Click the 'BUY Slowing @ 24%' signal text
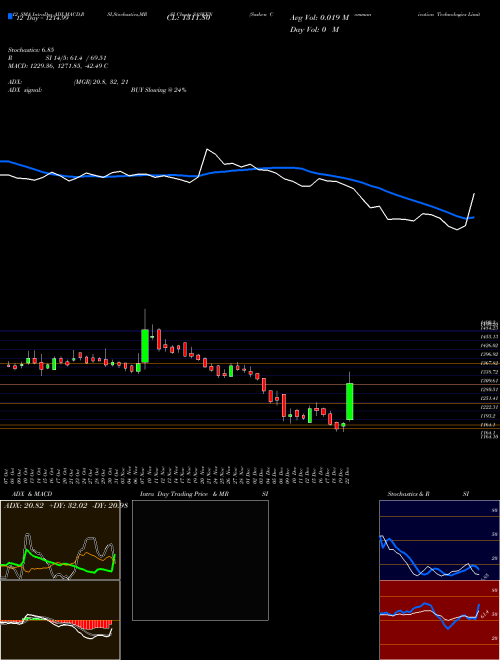The height and width of the screenshot is (660, 500). pyautogui.click(x=158, y=90)
